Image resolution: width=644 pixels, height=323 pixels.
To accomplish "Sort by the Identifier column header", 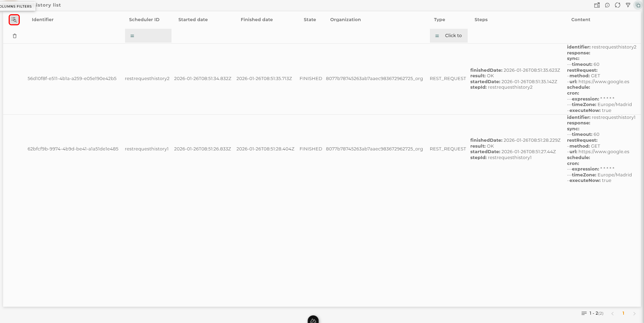I will pos(43,20).
